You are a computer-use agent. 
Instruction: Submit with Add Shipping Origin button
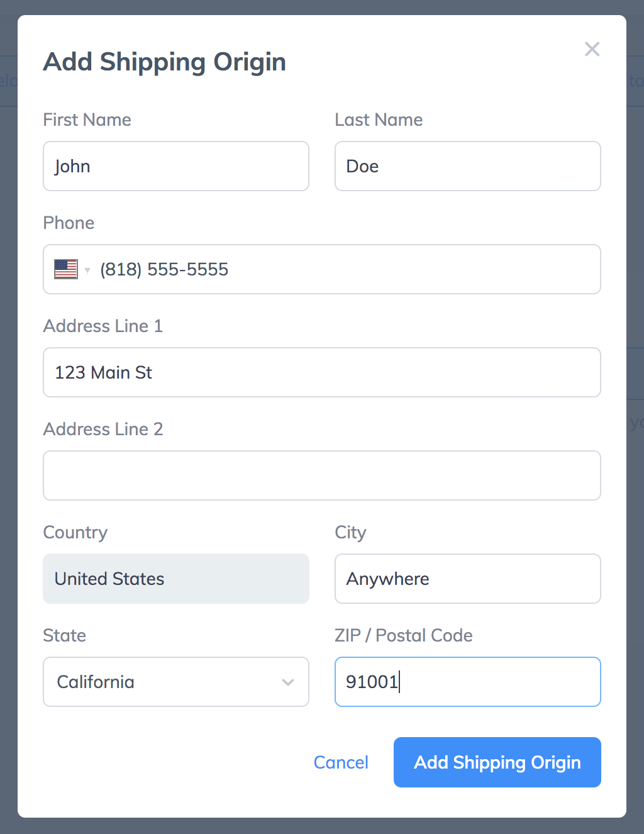497,762
